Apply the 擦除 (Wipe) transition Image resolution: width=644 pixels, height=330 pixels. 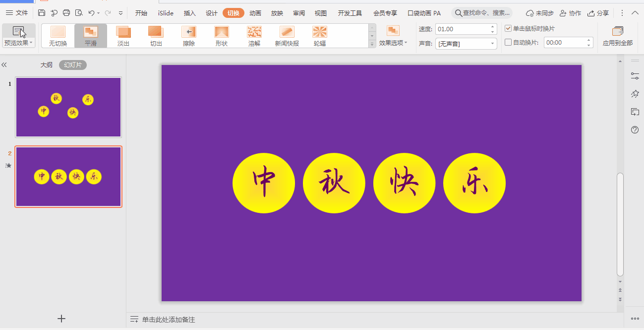(188, 36)
